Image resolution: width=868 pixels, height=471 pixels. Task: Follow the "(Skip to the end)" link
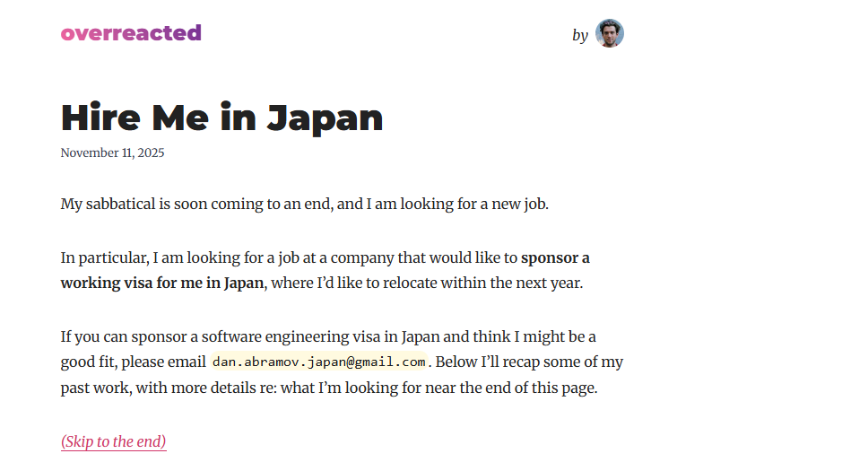114,441
